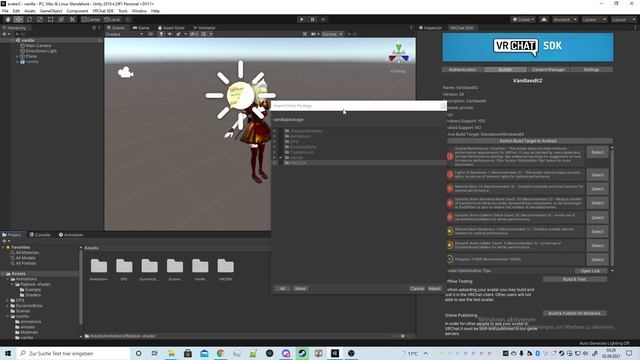Select Directional Light in Hierarchy
640x360 pixels.
coord(41,51)
